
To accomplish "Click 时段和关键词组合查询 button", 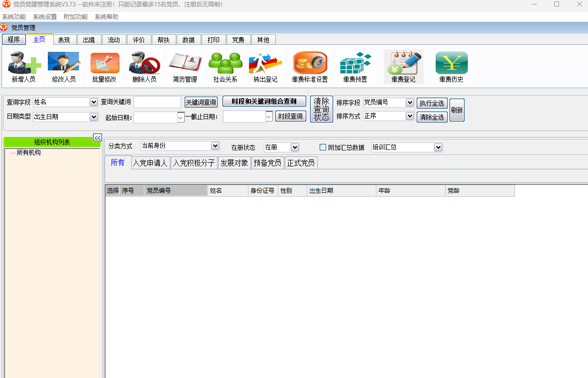I will 264,101.
